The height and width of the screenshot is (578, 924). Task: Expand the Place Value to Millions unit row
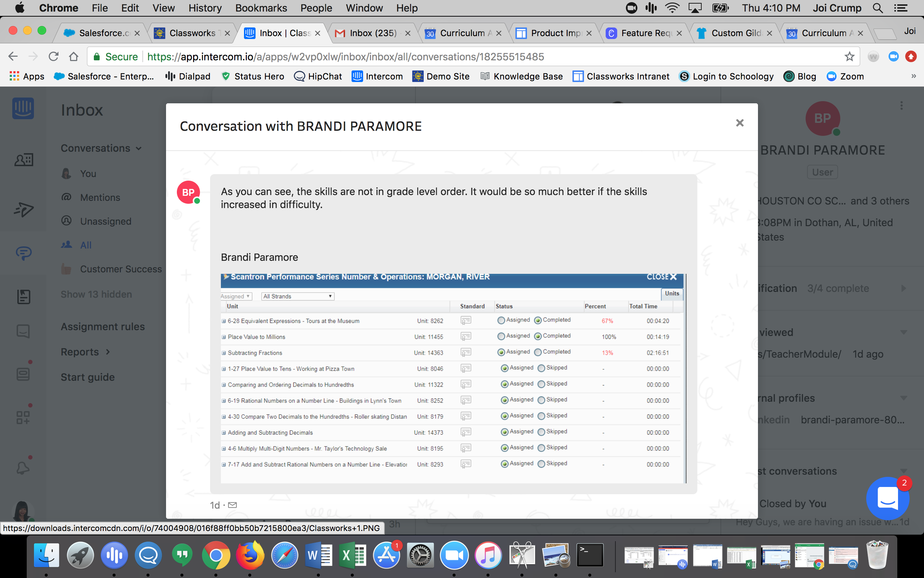coord(224,337)
